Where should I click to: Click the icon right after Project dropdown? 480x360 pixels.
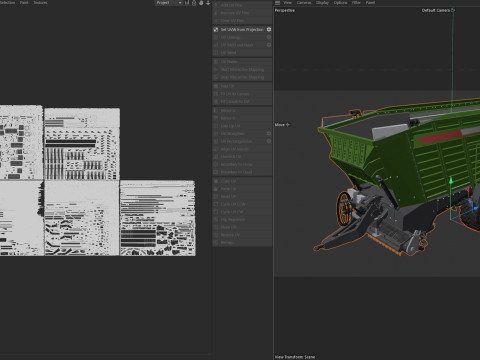187,3
